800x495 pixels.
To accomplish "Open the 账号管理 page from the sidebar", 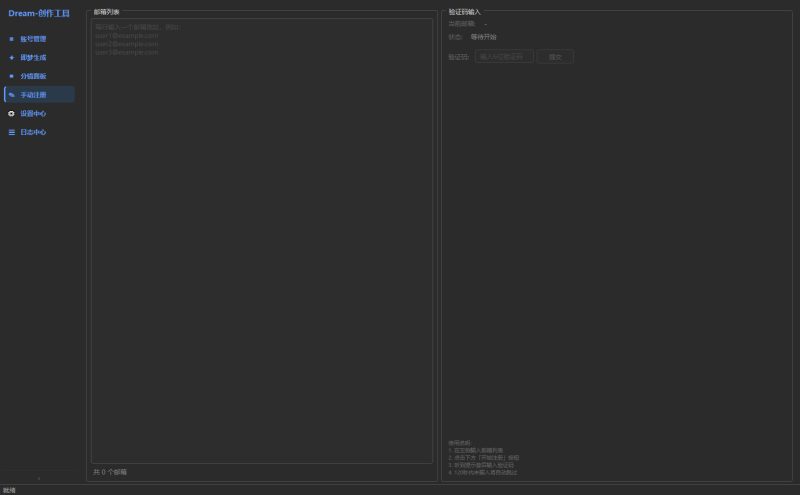I will [33, 39].
